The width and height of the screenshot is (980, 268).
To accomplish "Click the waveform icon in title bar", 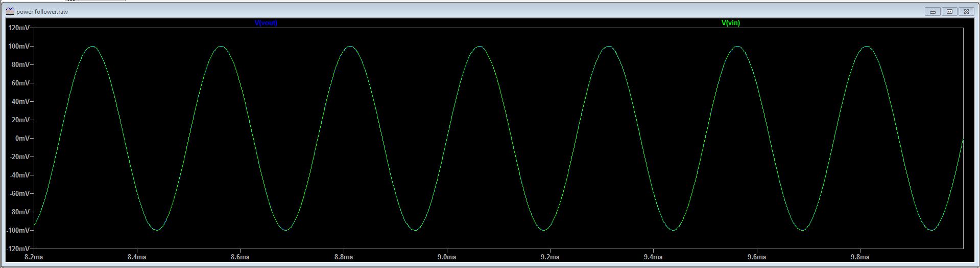I will pos(10,11).
